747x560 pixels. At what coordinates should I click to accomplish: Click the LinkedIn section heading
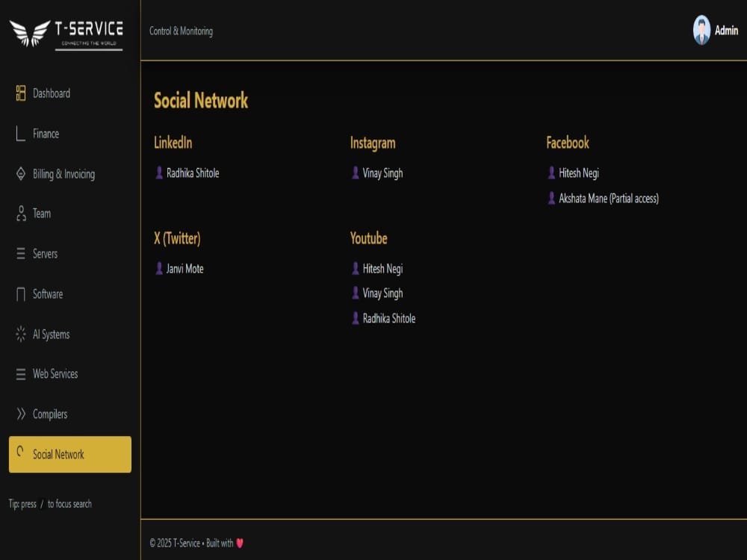click(173, 143)
